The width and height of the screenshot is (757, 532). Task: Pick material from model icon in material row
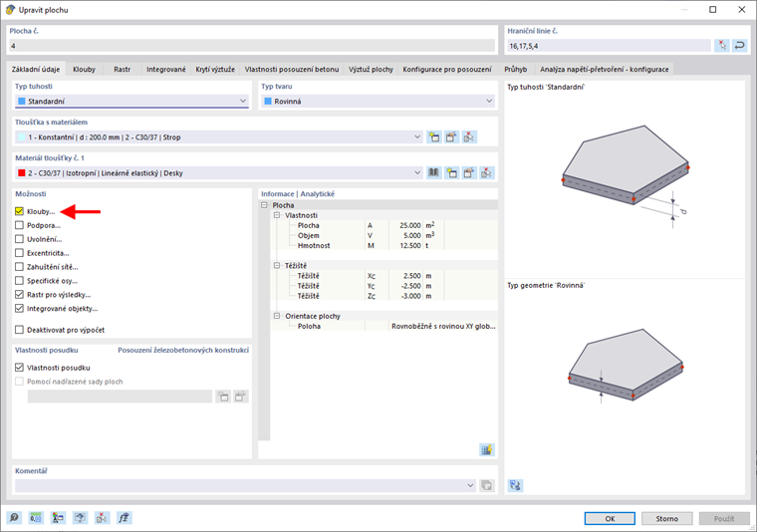(486, 172)
